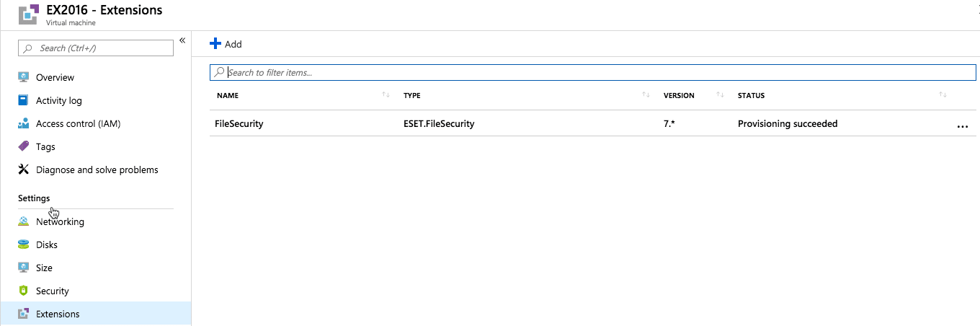Sort extensions by the STATUS column arrows
980x326 pixels.
(943, 95)
